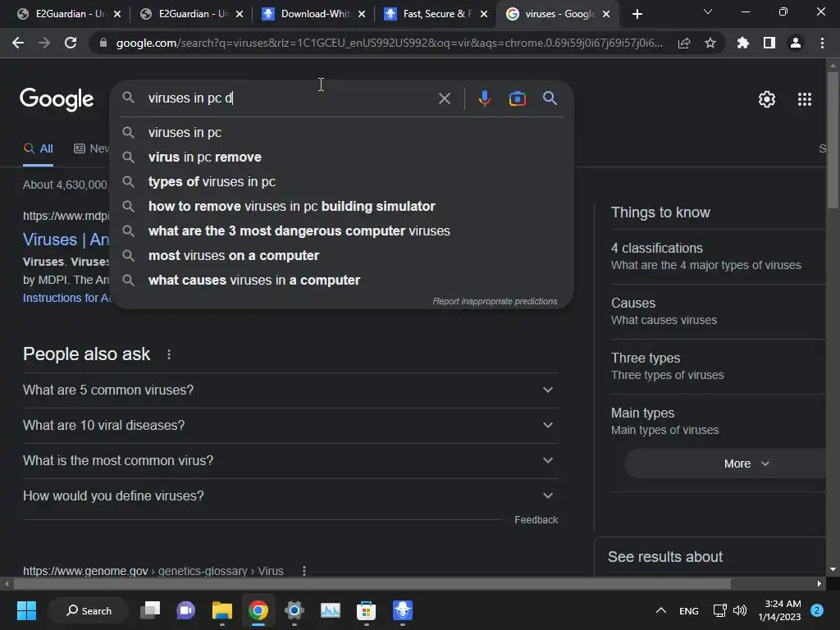Click Report inappropriate predictions link

point(495,302)
